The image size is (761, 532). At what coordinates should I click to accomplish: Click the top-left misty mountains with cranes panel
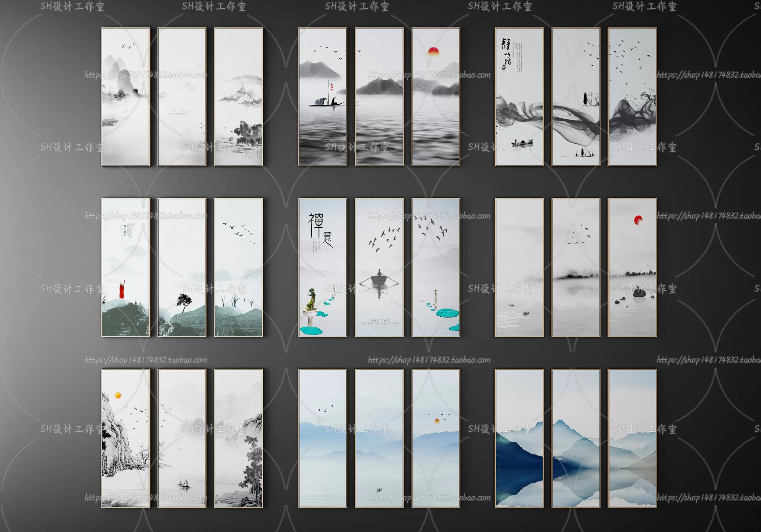click(x=125, y=97)
